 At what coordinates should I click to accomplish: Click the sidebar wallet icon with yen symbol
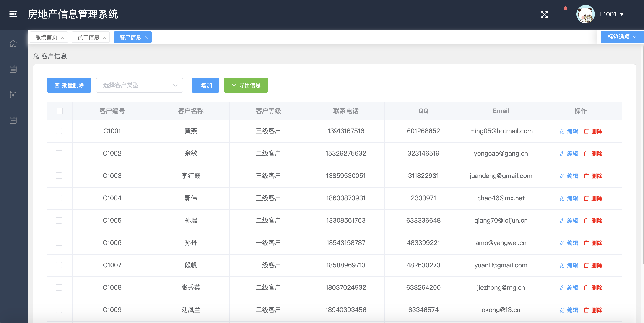click(x=13, y=94)
